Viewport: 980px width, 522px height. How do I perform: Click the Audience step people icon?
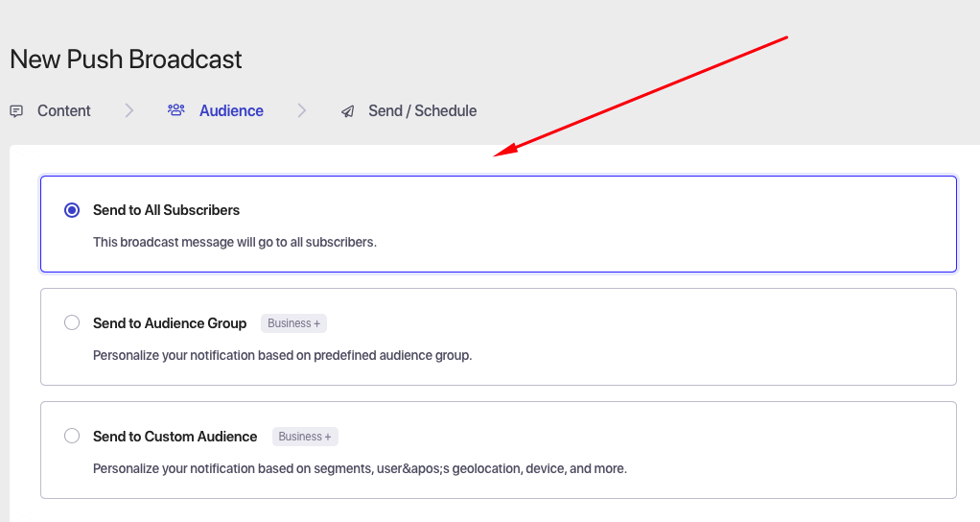[175, 110]
